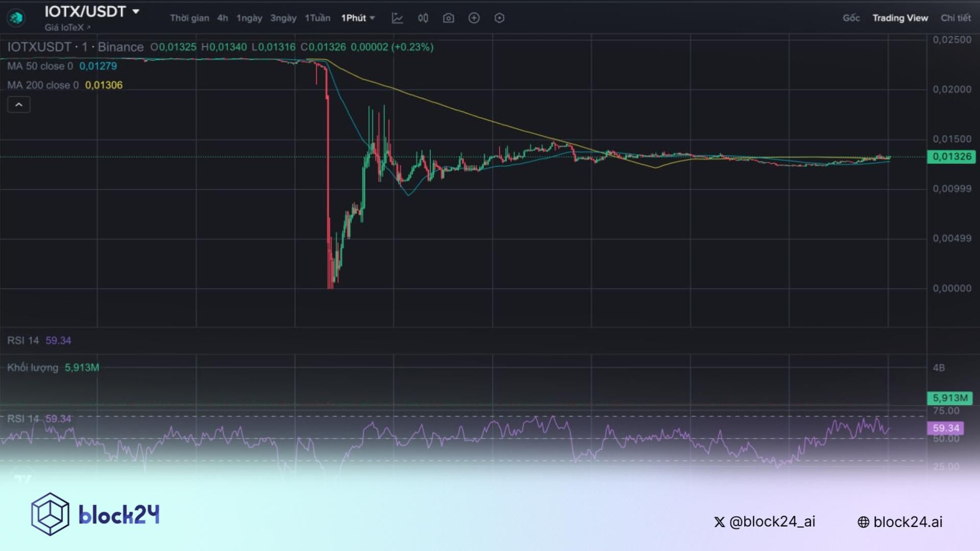The height and width of the screenshot is (551, 980).
Task: Switch to the Trading View tab
Action: 900,18
